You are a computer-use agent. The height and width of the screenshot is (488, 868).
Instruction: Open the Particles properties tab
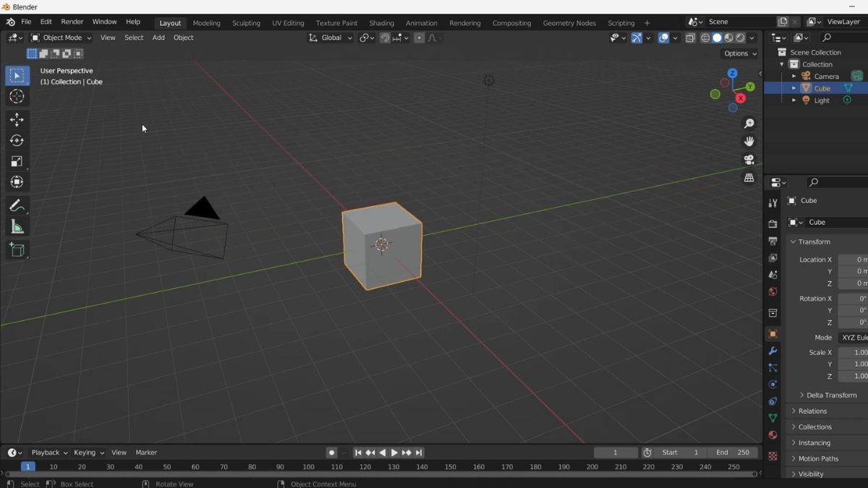tap(773, 367)
